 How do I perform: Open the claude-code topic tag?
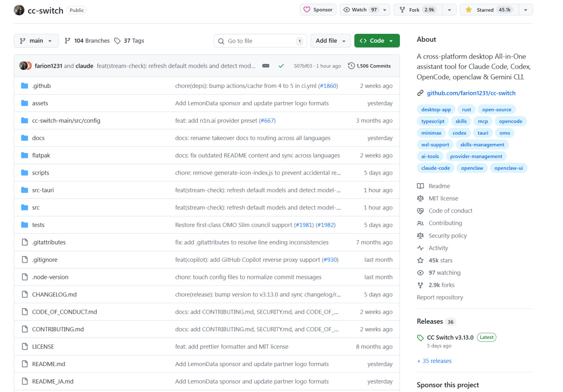(x=435, y=168)
